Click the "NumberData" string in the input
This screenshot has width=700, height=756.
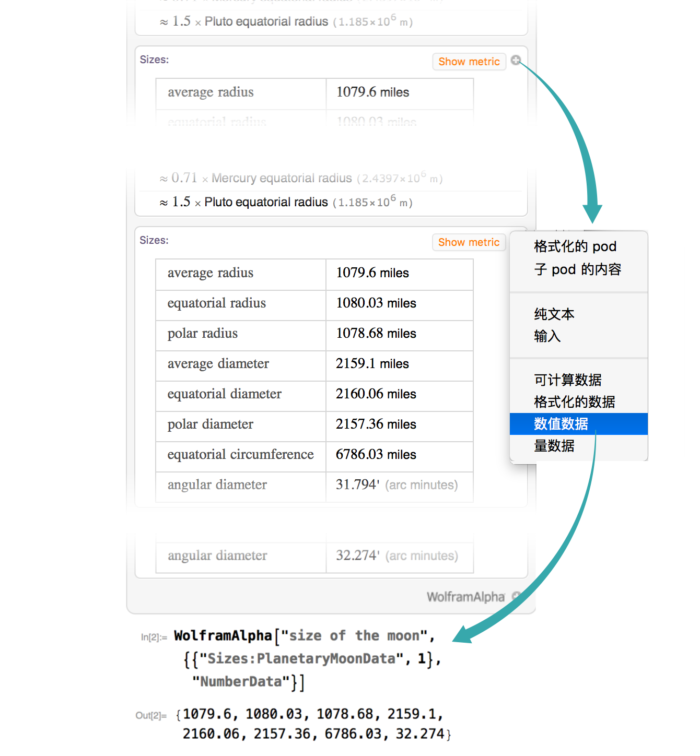tap(241, 682)
